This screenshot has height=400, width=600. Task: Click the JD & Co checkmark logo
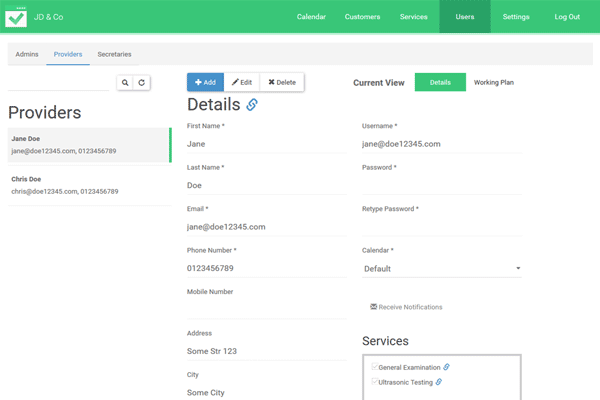(x=16, y=17)
